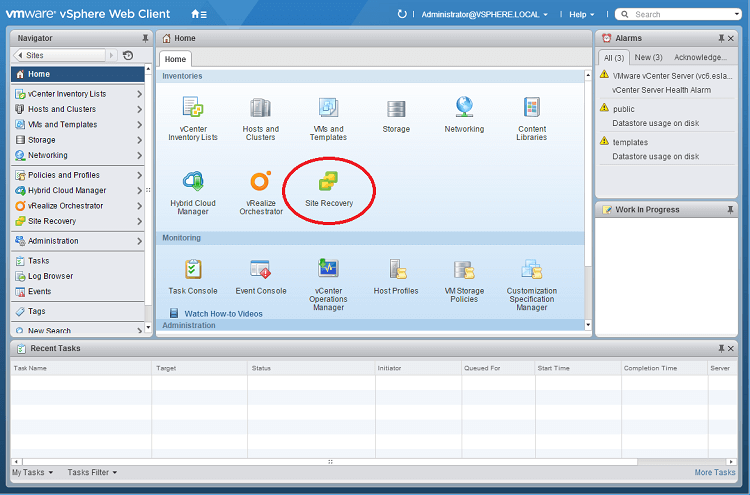Click Watch How-to Videos link
This screenshot has width=750, height=495.
click(223, 313)
